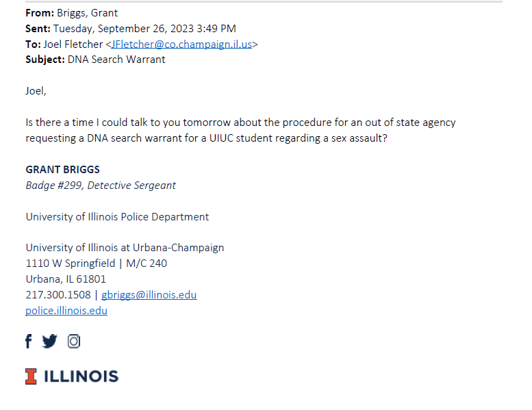Click the Subject line DNA Search Warrant

[116, 60]
